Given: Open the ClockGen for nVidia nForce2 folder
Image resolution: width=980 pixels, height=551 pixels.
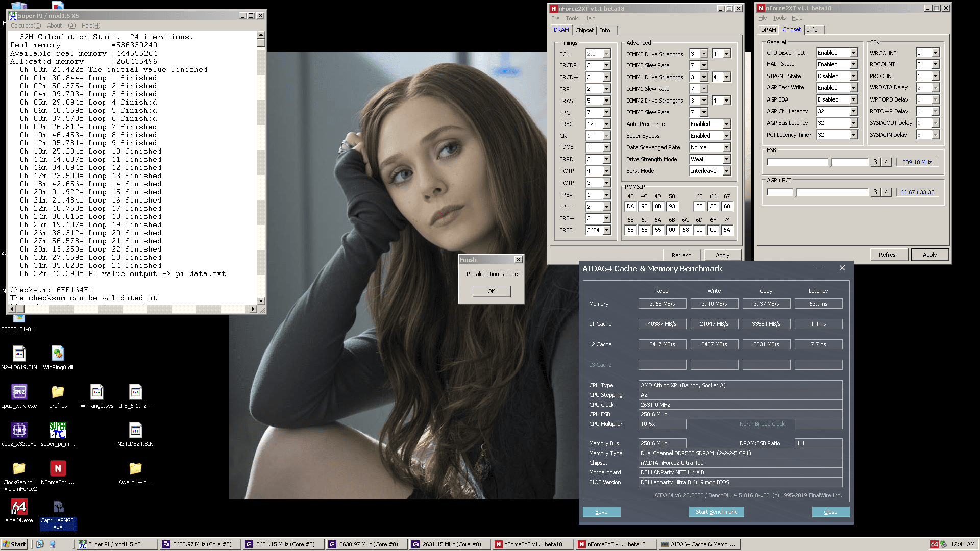Looking at the screenshot, I should click(19, 469).
